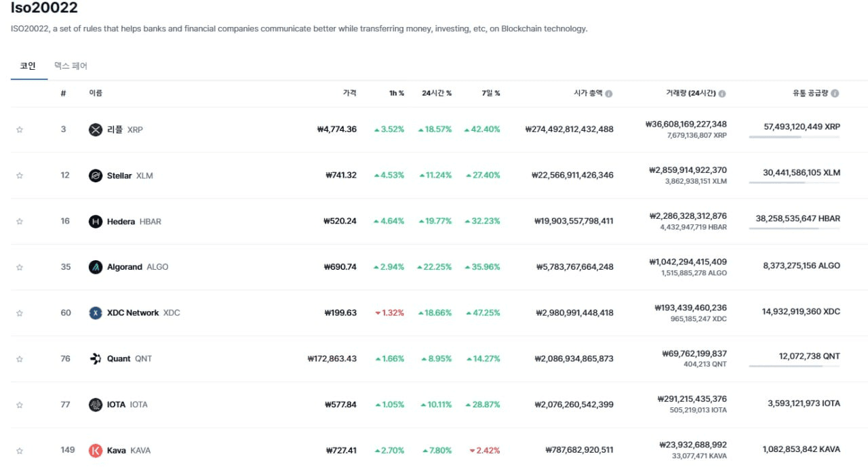Click the Iso20022 page heading
This screenshot has height=469, width=868.
tap(44, 8)
